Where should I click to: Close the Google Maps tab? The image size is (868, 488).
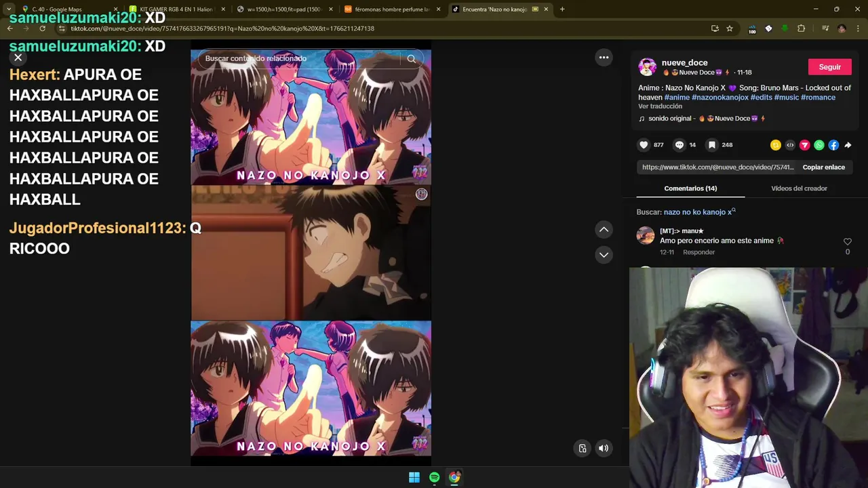click(115, 9)
